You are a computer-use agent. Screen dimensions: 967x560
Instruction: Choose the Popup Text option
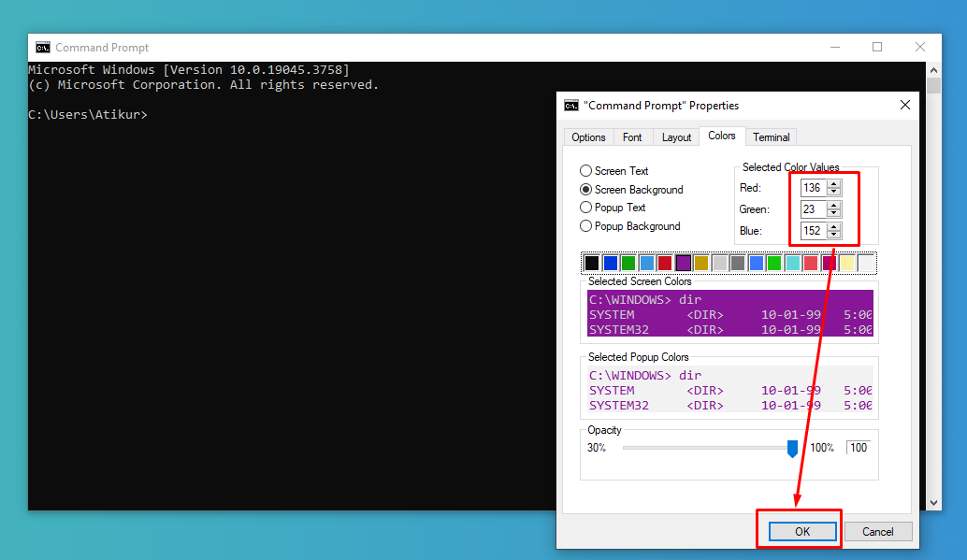pyautogui.click(x=585, y=208)
